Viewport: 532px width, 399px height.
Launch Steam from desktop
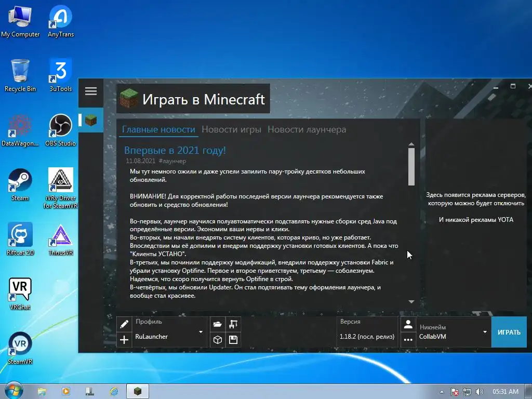point(20,185)
